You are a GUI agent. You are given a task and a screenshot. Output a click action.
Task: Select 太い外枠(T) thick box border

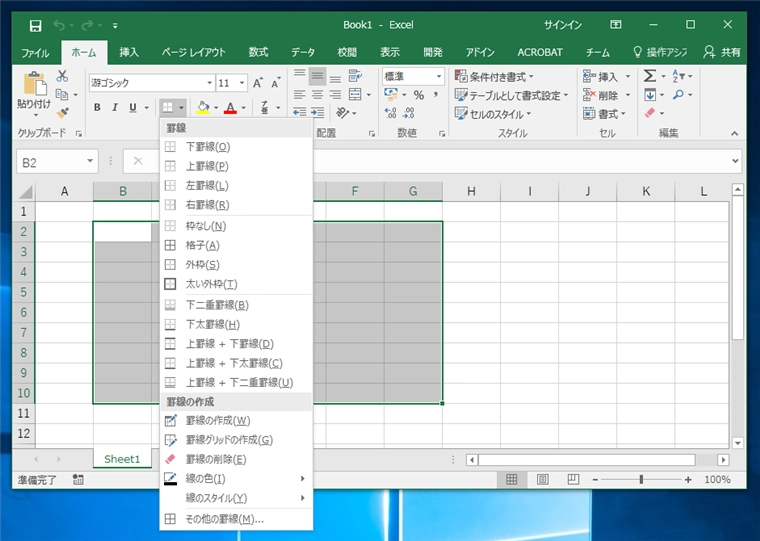pyautogui.click(x=236, y=284)
